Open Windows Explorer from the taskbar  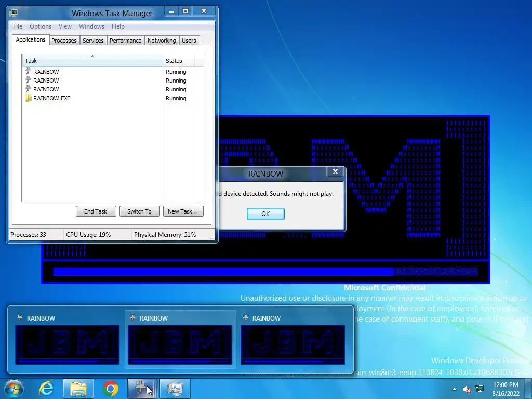tap(78, 389)
